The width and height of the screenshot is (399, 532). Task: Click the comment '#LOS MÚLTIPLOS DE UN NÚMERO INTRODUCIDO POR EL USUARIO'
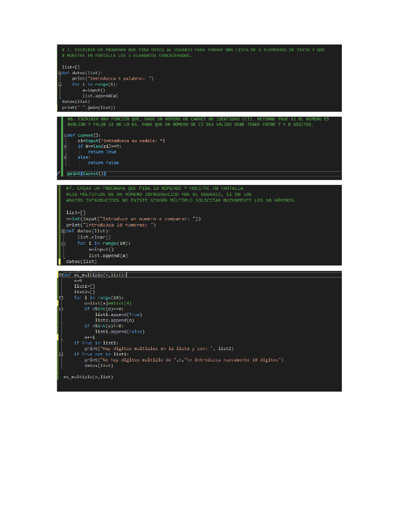[158, 194]
